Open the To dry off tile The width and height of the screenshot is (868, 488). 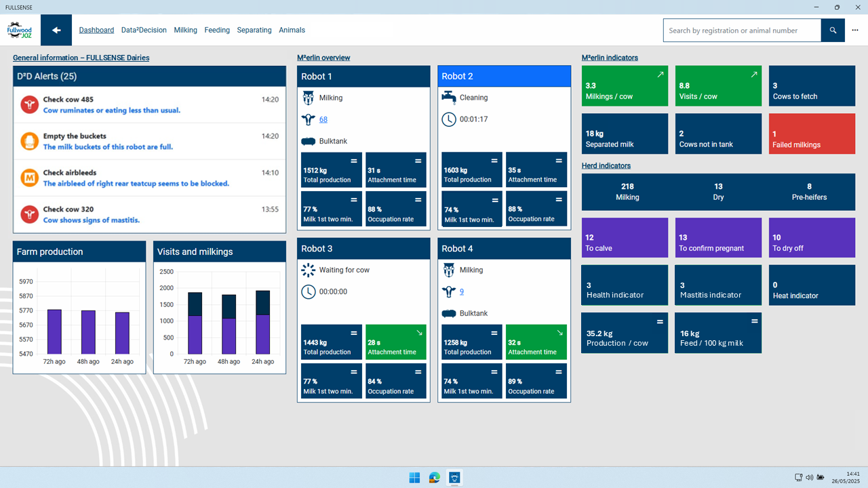(x=812, y=238)
